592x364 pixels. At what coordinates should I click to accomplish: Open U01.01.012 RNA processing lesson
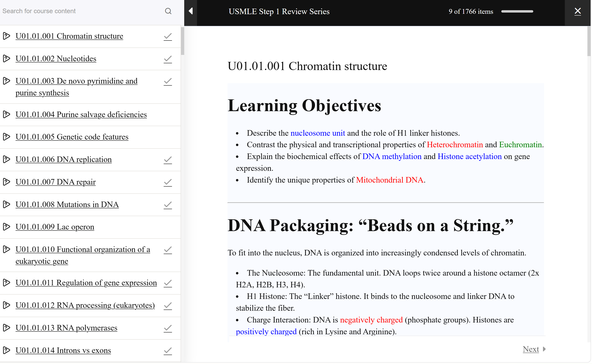click(x=85, y=306)
